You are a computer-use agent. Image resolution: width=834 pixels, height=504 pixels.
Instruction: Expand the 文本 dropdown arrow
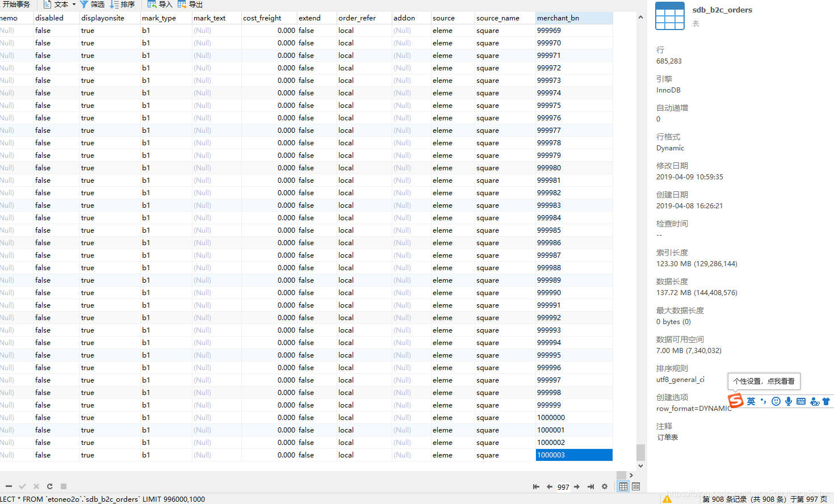click(74, 5)
